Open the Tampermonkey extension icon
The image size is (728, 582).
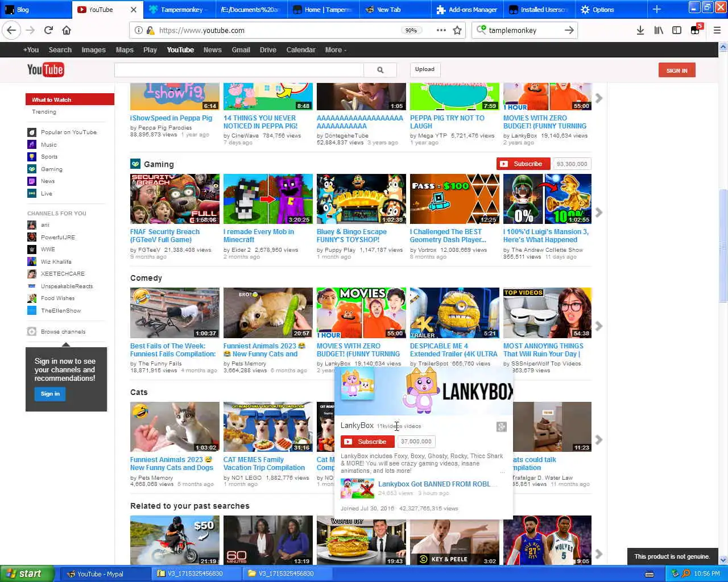(x=696, y=30)
